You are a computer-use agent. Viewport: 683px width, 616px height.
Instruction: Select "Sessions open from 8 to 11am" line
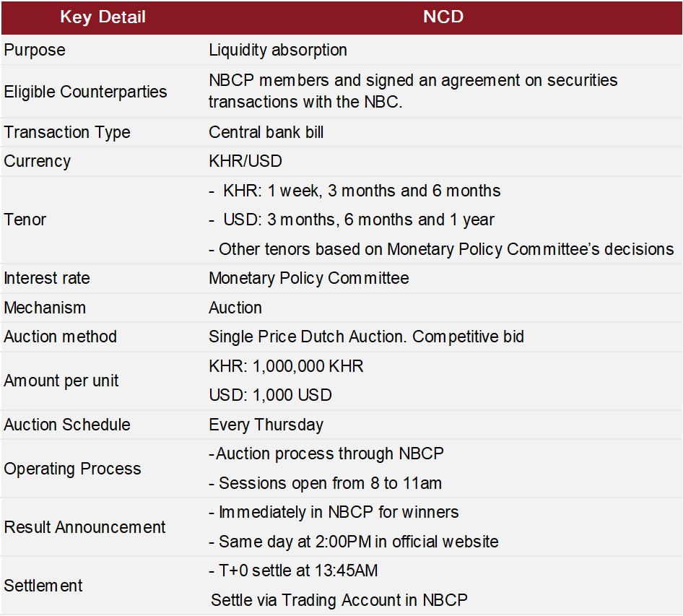330,482
